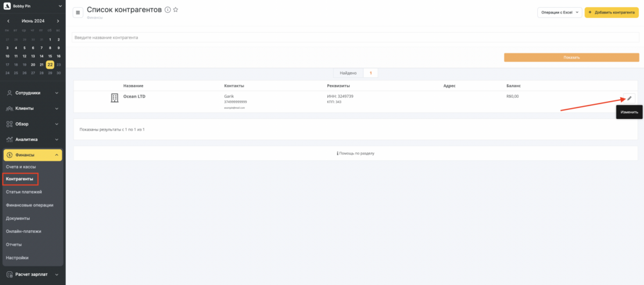The height and width of the screenshot is (285, 644).
Task: Click the Реквизиты column header
Action: click(x=339, y=86)
